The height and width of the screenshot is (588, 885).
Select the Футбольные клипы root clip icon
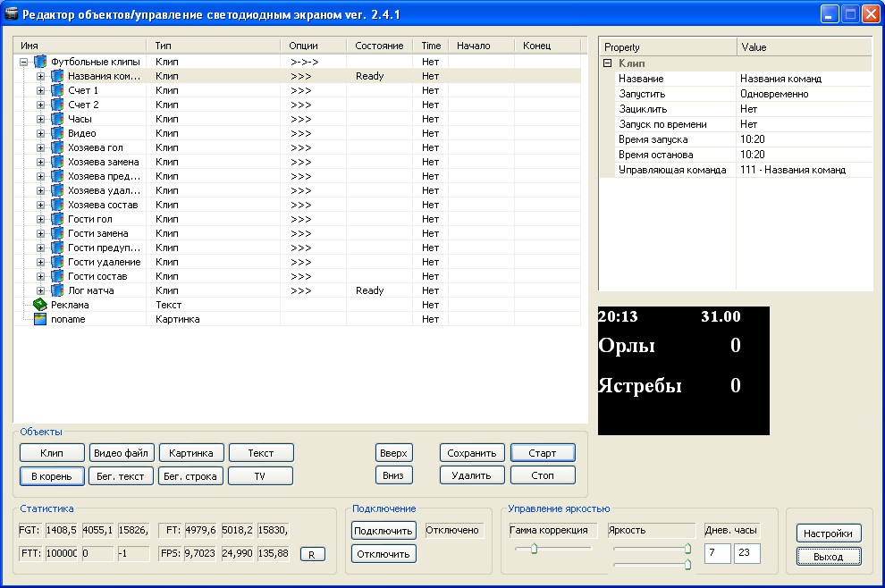pos(39,62)
